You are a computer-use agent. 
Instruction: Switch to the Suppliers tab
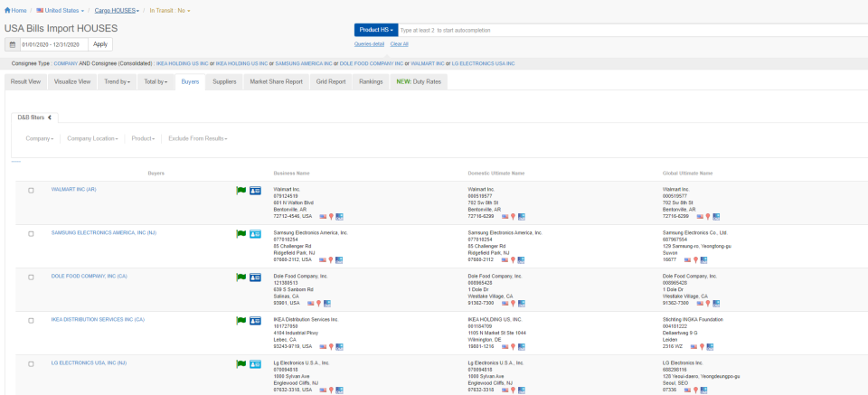pyautogui.click(x=224, y=82)
